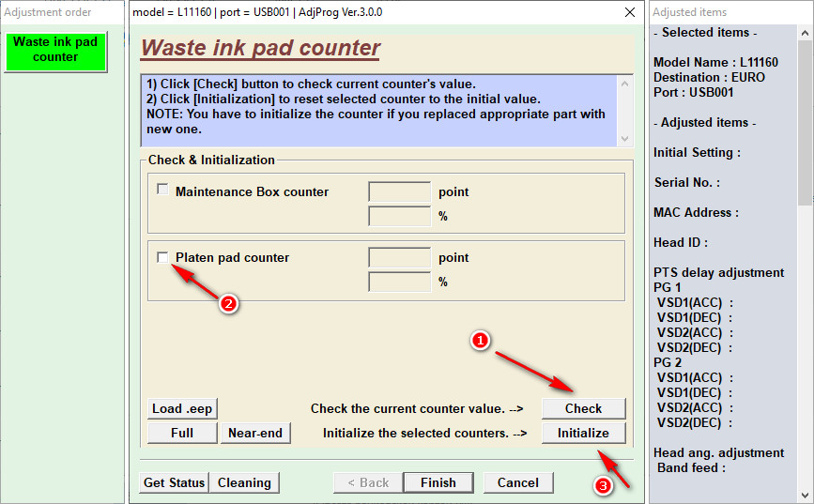Click Initialize to reset selected counters
The image size is (814, 504).
coord(582,433)
